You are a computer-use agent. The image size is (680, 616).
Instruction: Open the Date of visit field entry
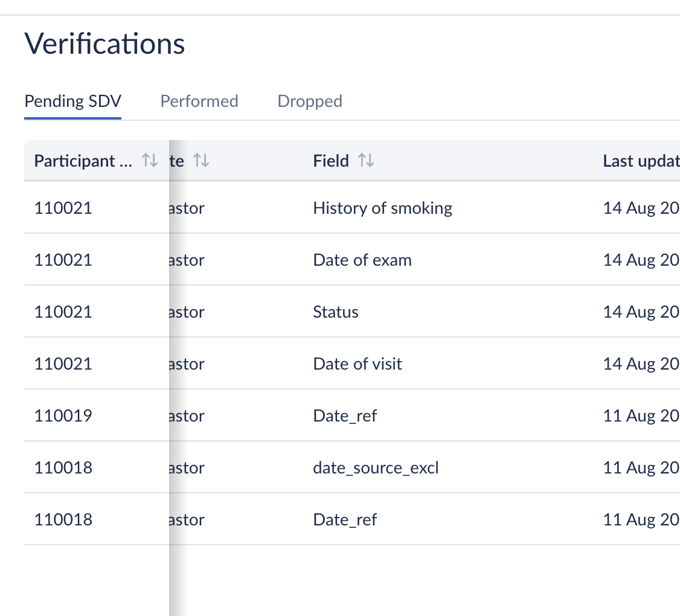coord(358,364)
